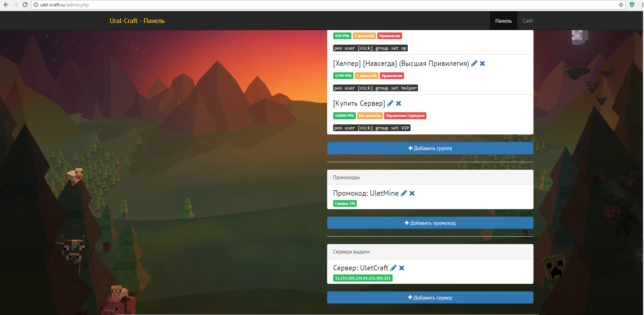The width and height of the screenshot is (644, 315).
Task: Switch to the Панель tab
Action: pos(503,21)
